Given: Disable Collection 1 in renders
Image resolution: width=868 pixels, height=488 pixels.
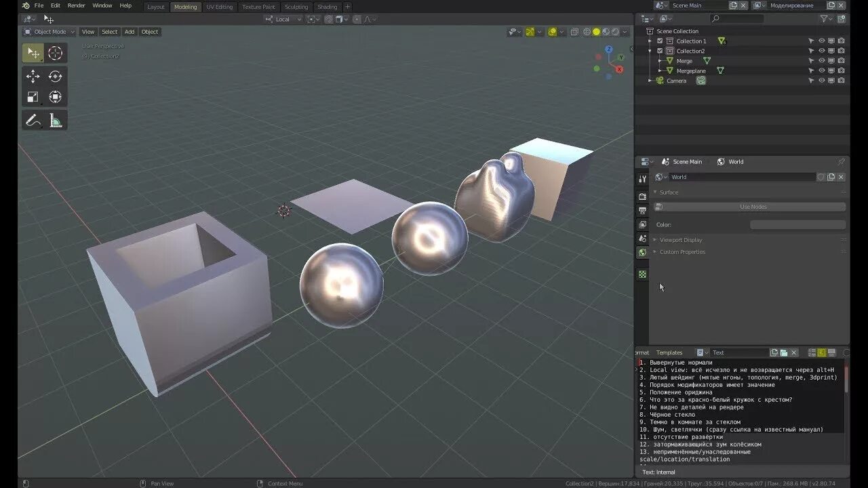Looking at the screenshot, I should (841, 41).
